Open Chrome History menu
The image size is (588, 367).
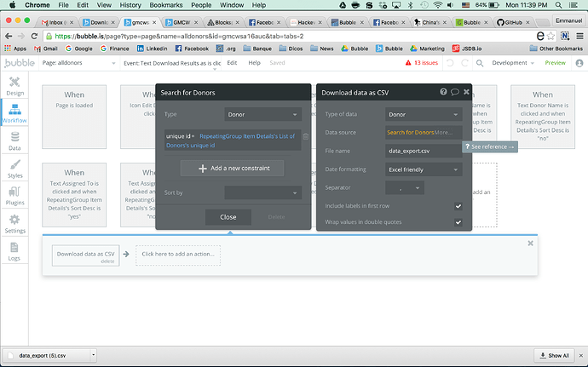tap(130, 5)
